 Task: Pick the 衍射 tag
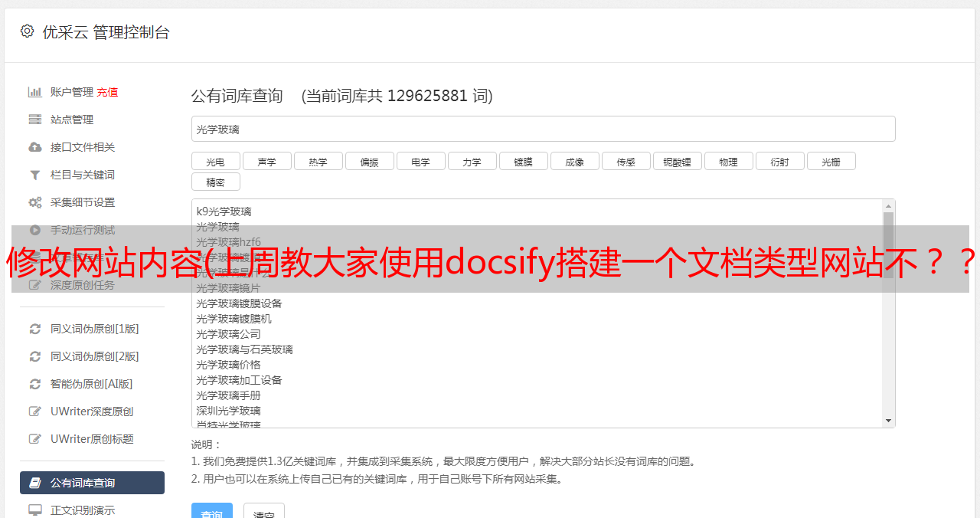(779, 161)
